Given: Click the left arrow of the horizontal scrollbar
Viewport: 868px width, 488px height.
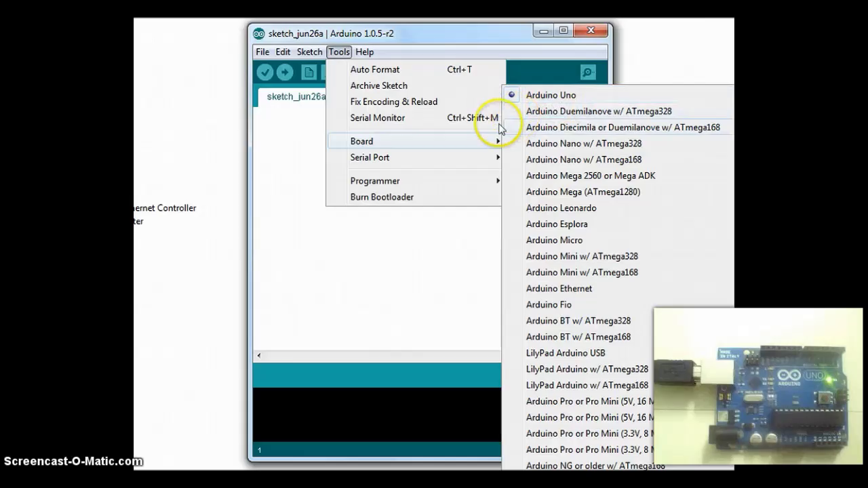Looking at the screenshot, I should [258, 354].
